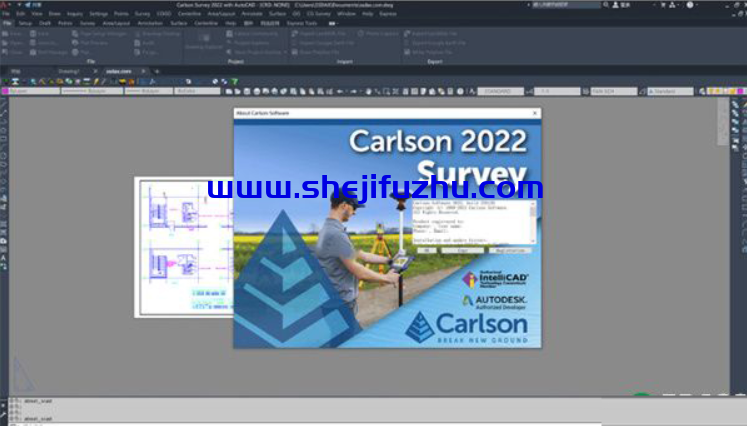Open the help question-mark icon
Viewport: 747px width, 426px height.
pyautogui.click(x=690, y=5)
